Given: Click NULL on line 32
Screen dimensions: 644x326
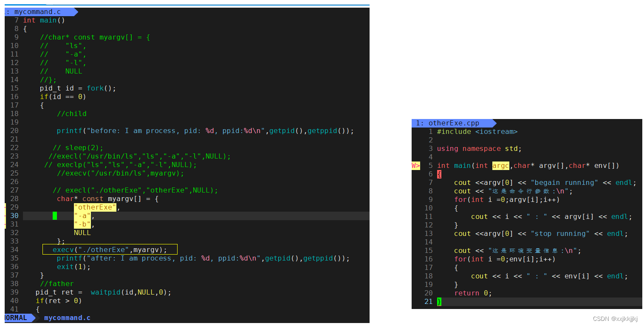Looking at the screenshot, I should [82, 232].
